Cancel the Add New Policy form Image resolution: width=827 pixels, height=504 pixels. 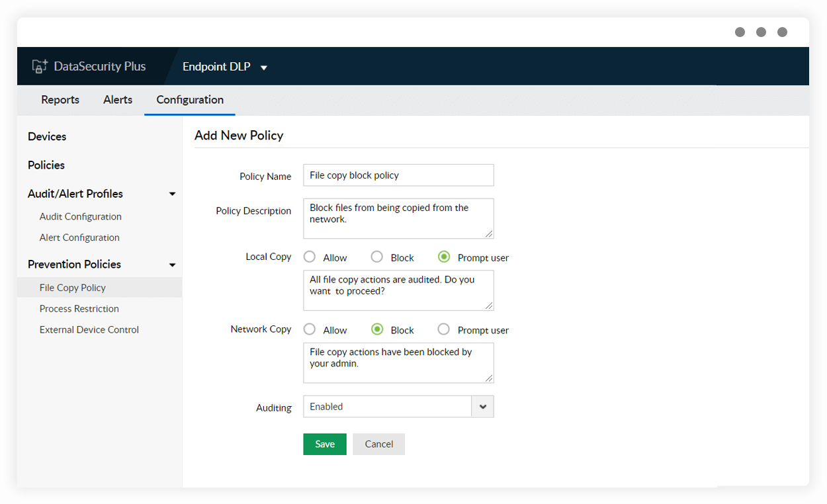click(378, 444)
